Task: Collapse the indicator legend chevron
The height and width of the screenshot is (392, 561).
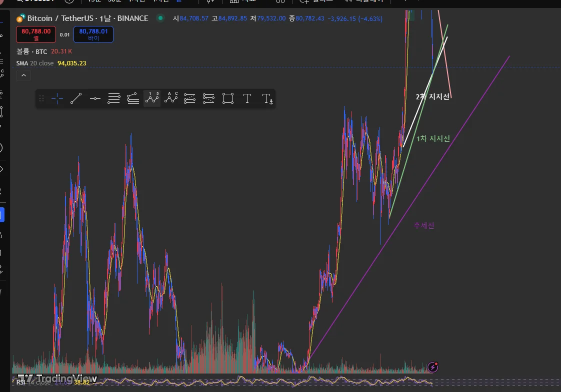Action: [23, 75]
